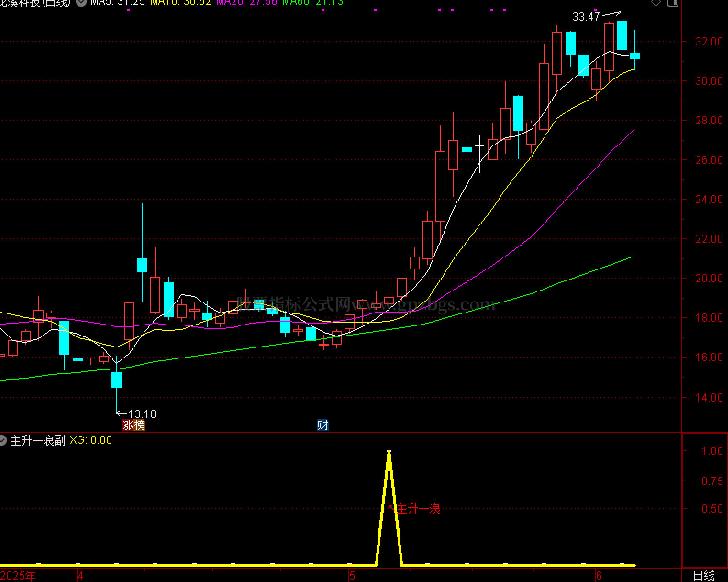The width and height of the screenshot is (728, 582).
Task: Click the month 4 marker on the time axis
Action: click(x=81, y=576)
